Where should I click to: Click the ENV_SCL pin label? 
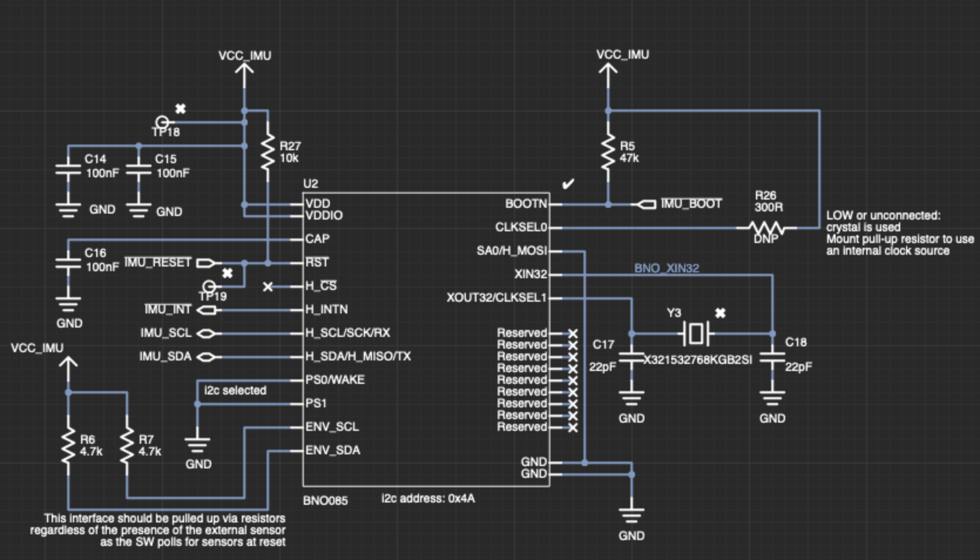click(x=332, y=427)
